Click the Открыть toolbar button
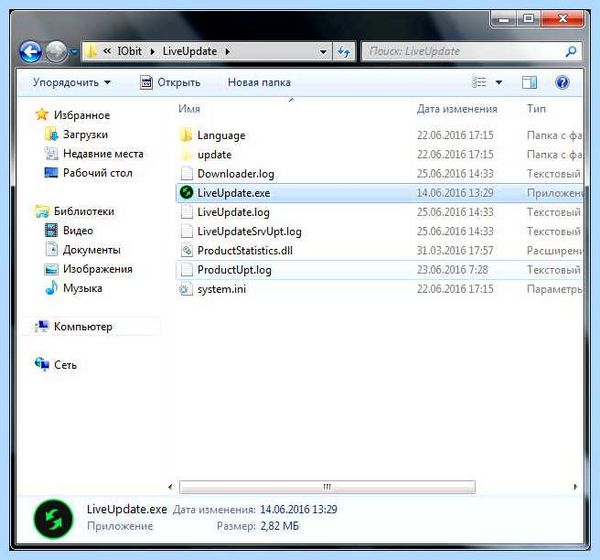Viewport: 600px width, 560px height. pos(170,82)
